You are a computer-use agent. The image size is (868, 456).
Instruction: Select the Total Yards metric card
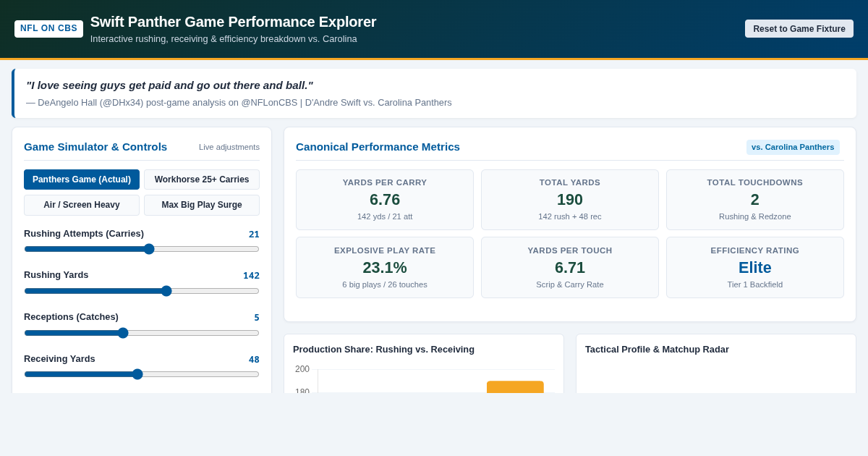tap(570, 200)
